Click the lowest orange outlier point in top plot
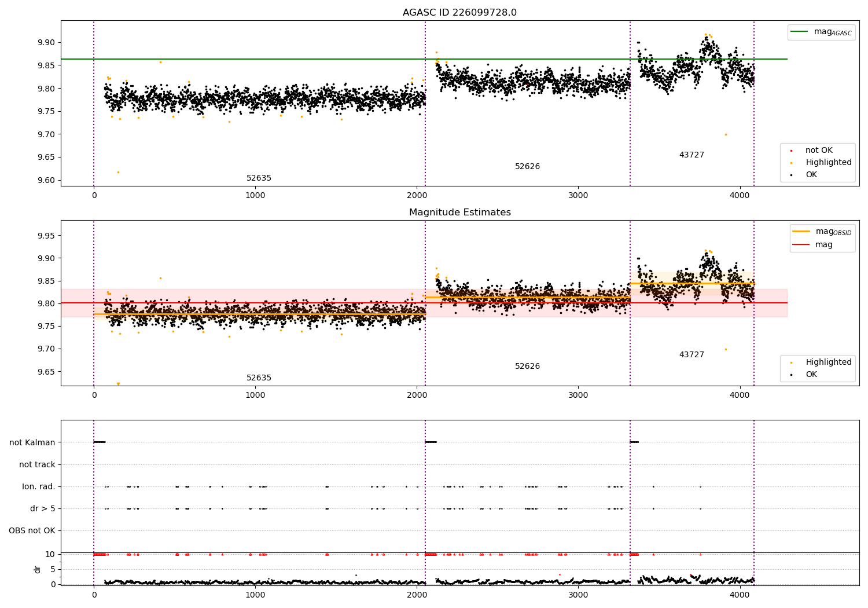868x608 pixels. (118, 172)
